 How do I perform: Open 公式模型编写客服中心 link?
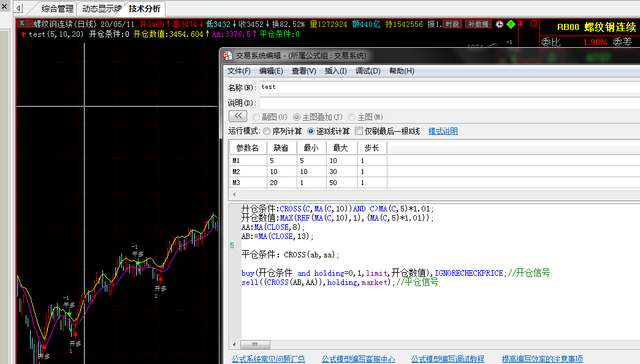[358, 359]
